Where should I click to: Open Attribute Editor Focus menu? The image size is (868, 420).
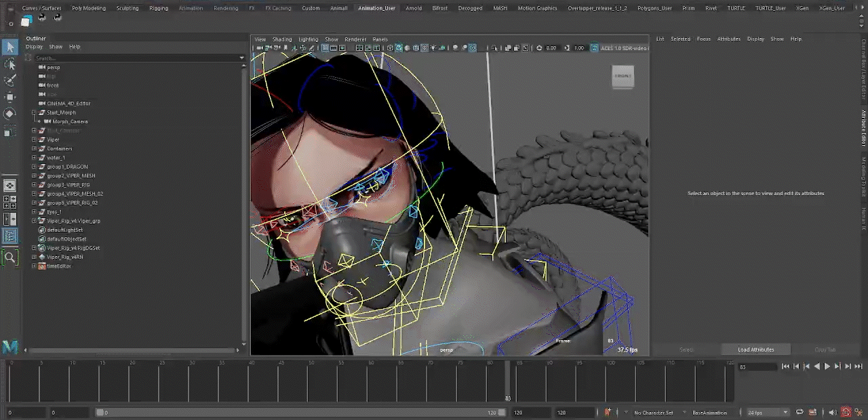[x=704, y=39]
